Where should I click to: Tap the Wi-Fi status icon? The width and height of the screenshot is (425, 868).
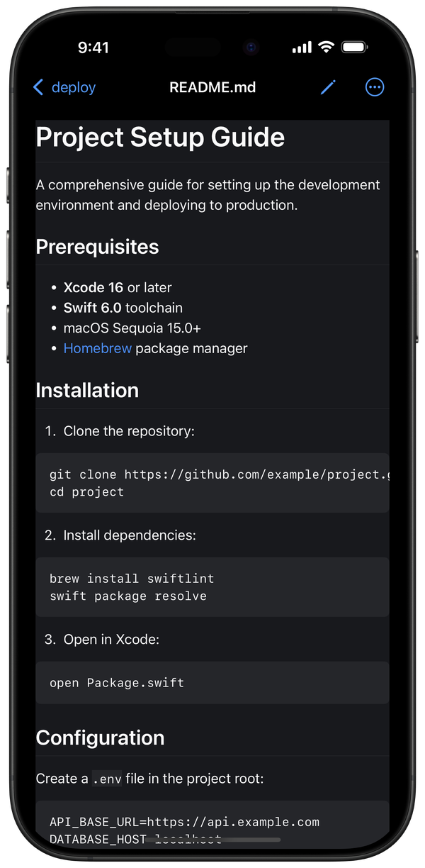pyautogui.click(x=325, y=47)
